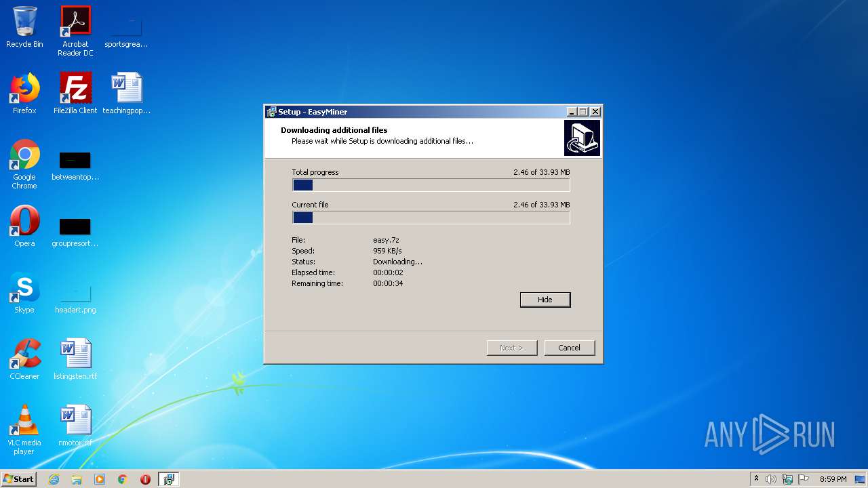Launch Firefox from the desktop
Viewport: 868px width, 488px height.
pyautogui.click(x=24, y=94)
